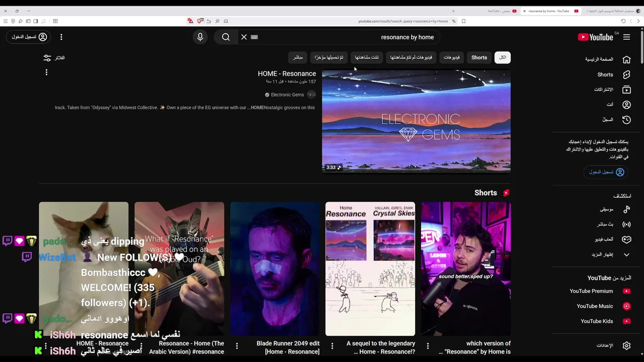
Task: Click the address bar URL
Action: pyautogui.click(x=403, y=21)
